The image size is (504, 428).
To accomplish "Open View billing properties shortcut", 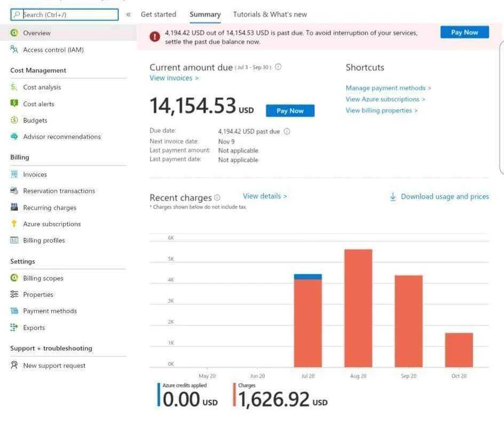I will [381, 110].
